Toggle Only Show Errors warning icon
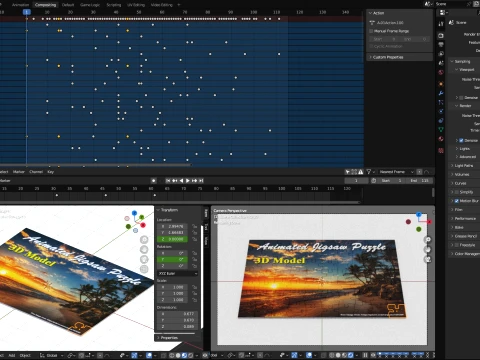480x360 pixels. (360, 172)
